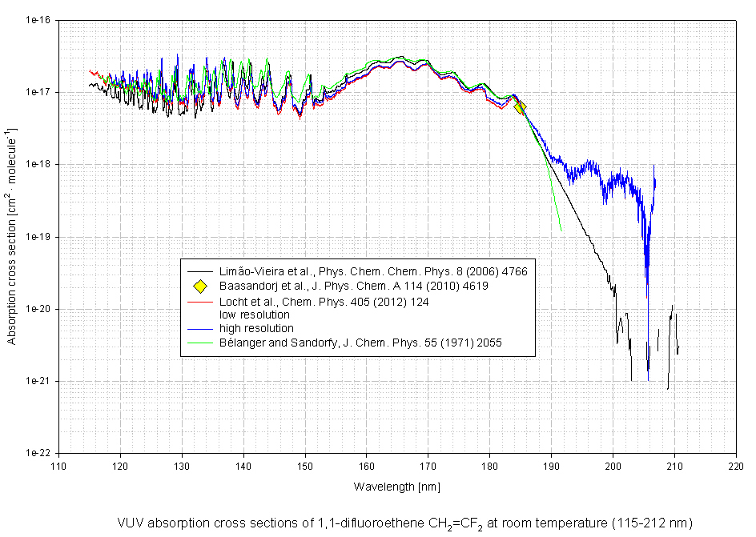756x537 pixels.
Task: Click the yellow diamond data point on the curve
Action: pos(520,108)
